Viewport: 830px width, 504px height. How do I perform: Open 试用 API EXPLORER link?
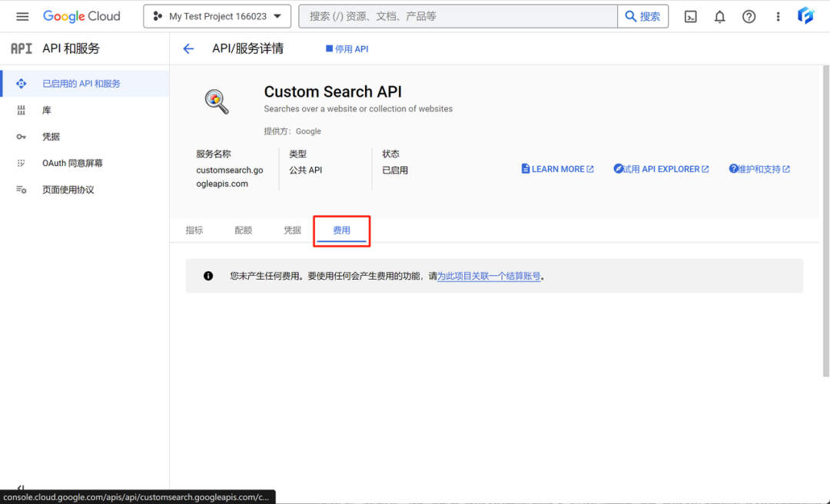click(x=661, y=169)
